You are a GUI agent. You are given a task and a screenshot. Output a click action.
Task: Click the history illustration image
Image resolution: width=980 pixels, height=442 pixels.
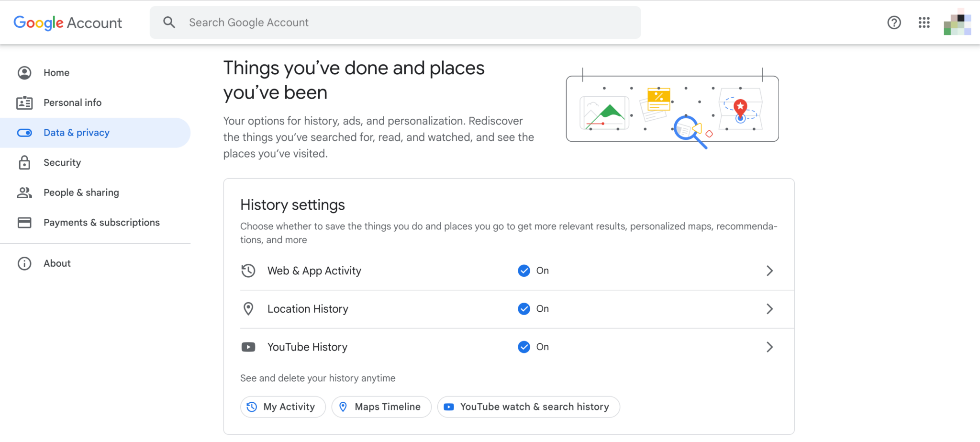672,108
